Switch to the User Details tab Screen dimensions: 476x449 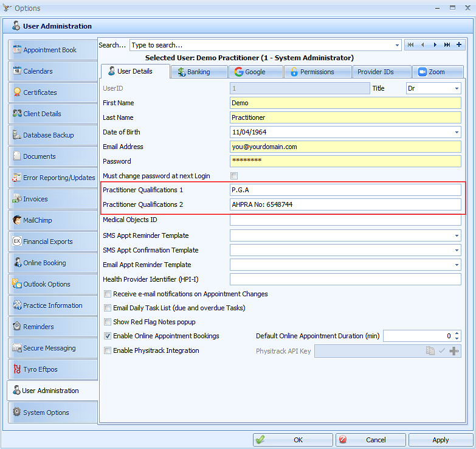pos(136,71)
